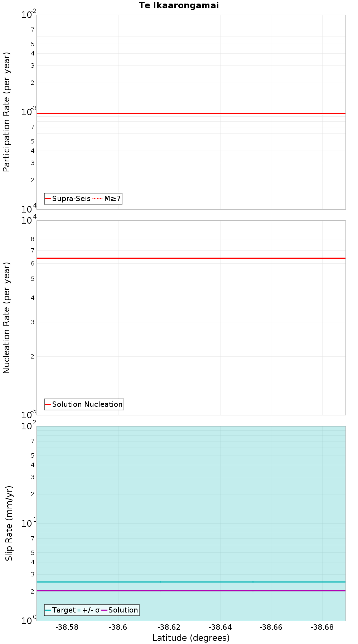Click the Participation Rate y-axis label
This screenshot has width=358, height=644.
point(7,112)
